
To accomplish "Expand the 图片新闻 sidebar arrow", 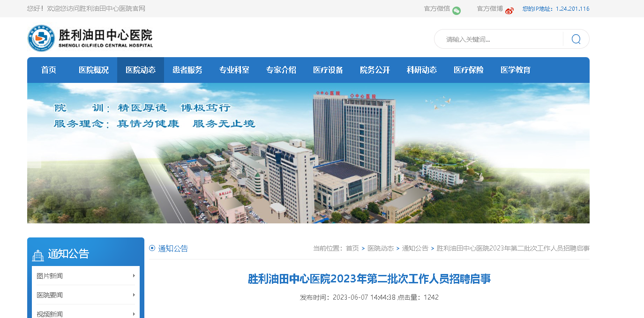I will 134,275.
